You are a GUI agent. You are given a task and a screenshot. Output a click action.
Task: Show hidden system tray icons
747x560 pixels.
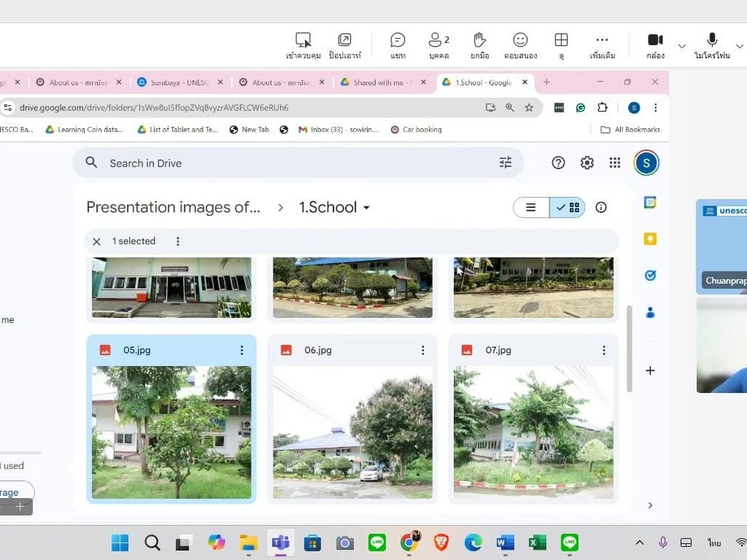click(640, 542)
